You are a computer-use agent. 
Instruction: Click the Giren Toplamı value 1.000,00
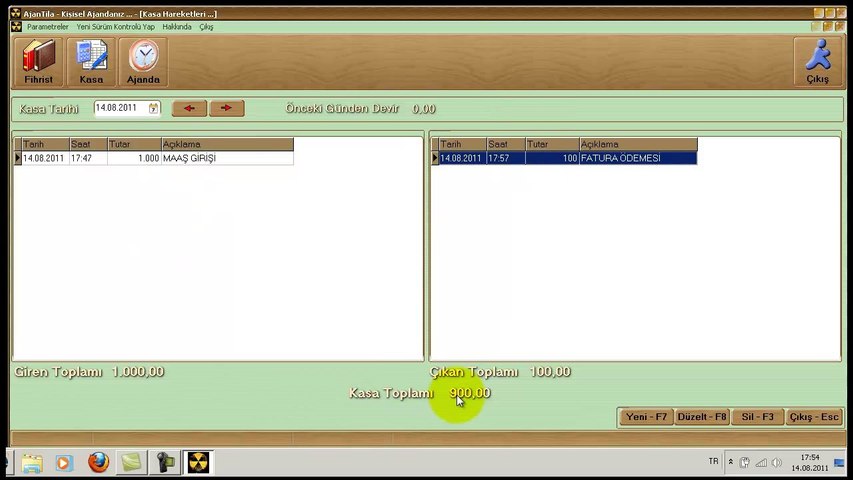click(138, 372)
